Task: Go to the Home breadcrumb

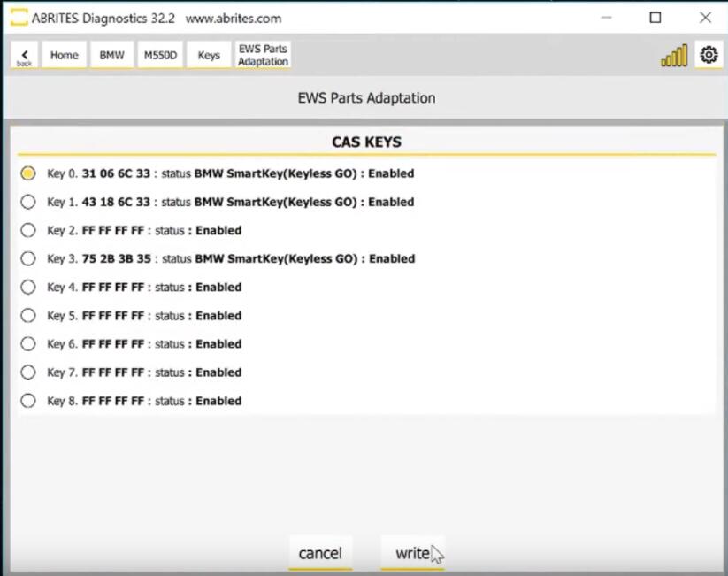Action: 64,55
